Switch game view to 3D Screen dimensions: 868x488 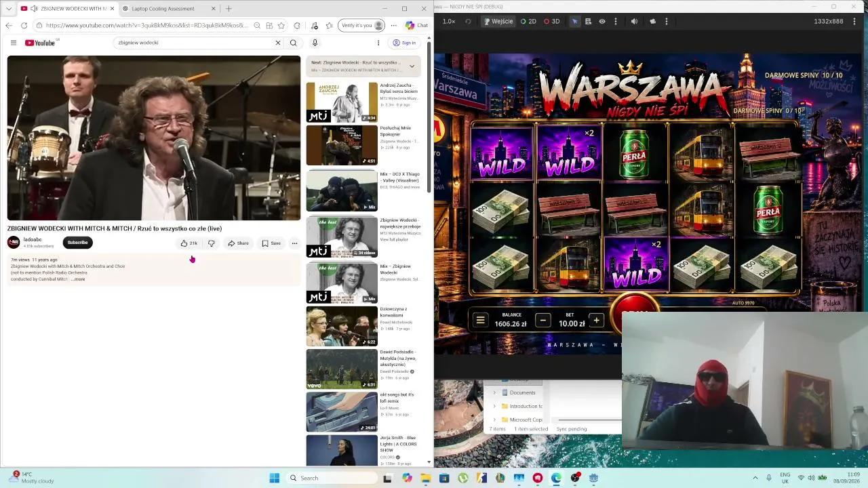coord(551,21)
